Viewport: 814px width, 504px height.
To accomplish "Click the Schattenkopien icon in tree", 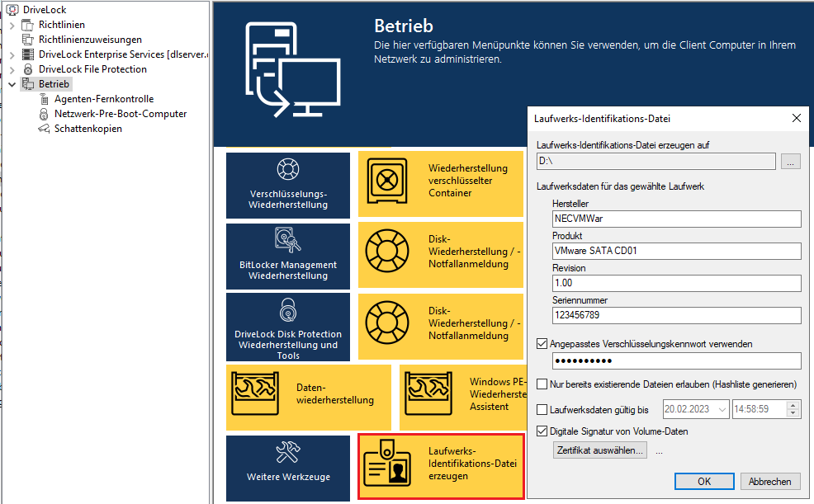I will pos(45,129).
